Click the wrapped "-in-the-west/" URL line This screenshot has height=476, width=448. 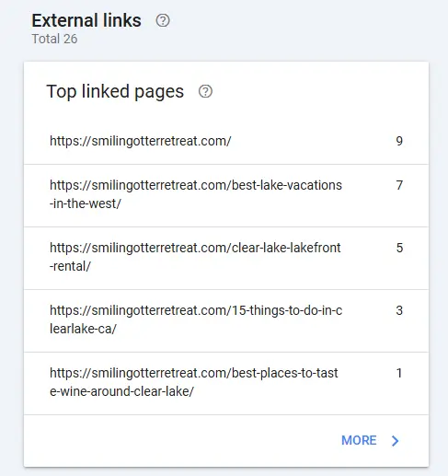86,203
